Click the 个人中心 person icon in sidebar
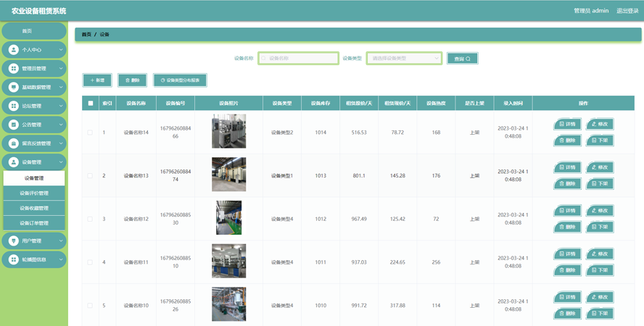Image resolution: width=644 pixels, height=326 pixels. tap(14, 49)
